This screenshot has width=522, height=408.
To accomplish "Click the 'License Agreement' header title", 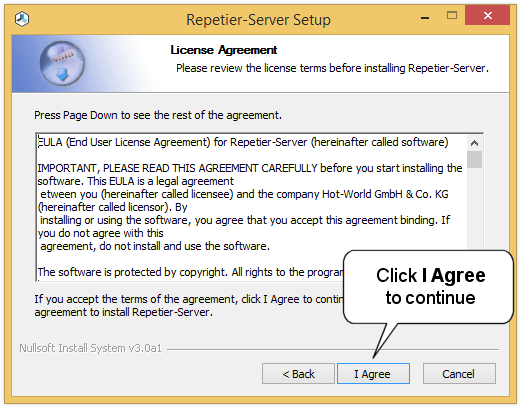I will click(223, 50).
